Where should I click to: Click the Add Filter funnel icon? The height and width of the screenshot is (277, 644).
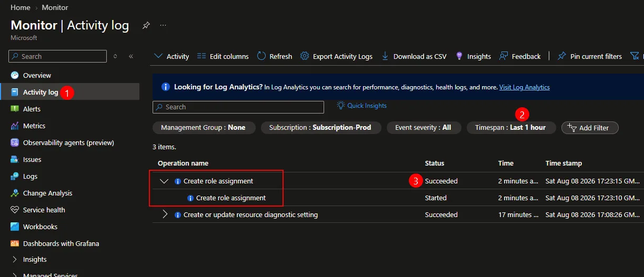click(x=572, y=127)
